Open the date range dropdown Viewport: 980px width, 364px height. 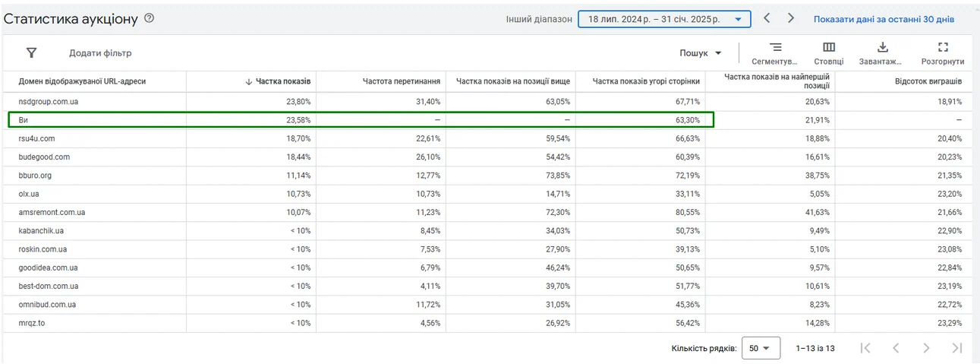click(x=664, y=19)
